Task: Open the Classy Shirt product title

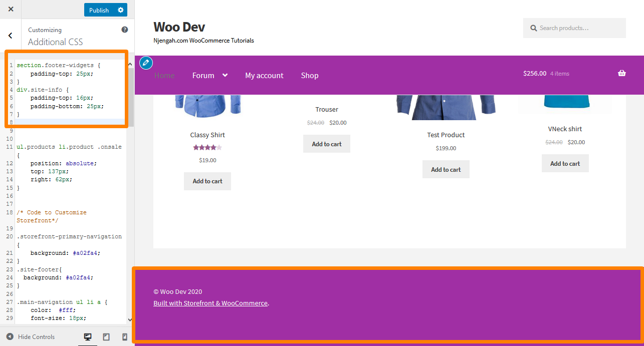Action: click(x=207, y=135)
